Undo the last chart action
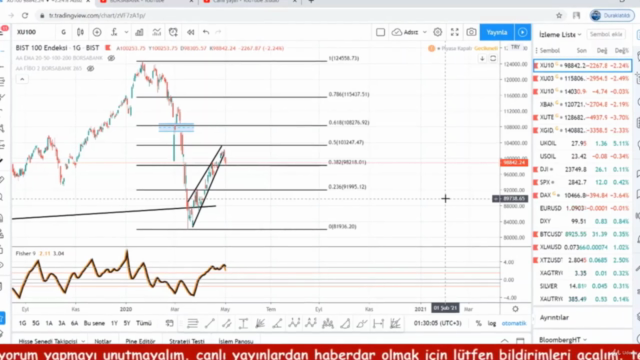Image resolution: width=640 pixels, height=360 pixels. pos(206,32)
